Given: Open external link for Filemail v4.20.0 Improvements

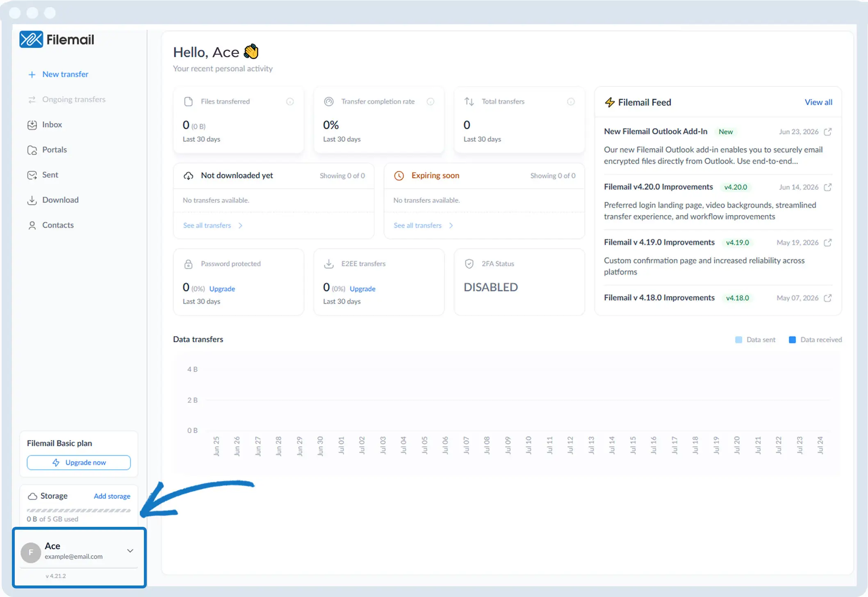Looking at the screenshot, I should tap(828, 187).
